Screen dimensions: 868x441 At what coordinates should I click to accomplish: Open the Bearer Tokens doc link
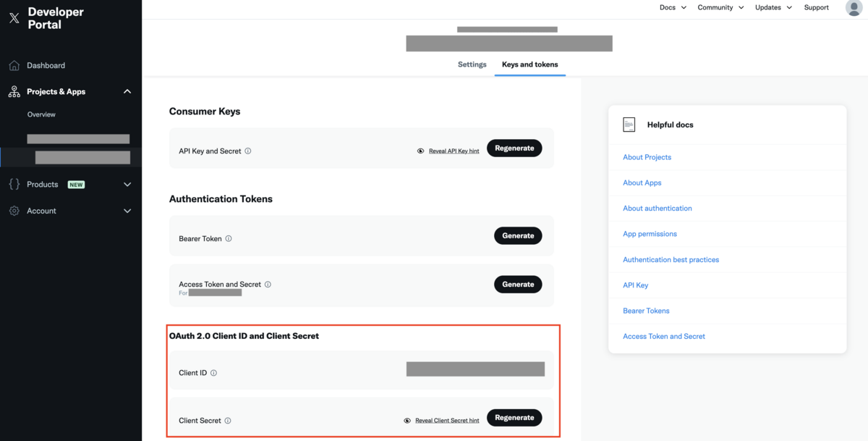(647, 311)
